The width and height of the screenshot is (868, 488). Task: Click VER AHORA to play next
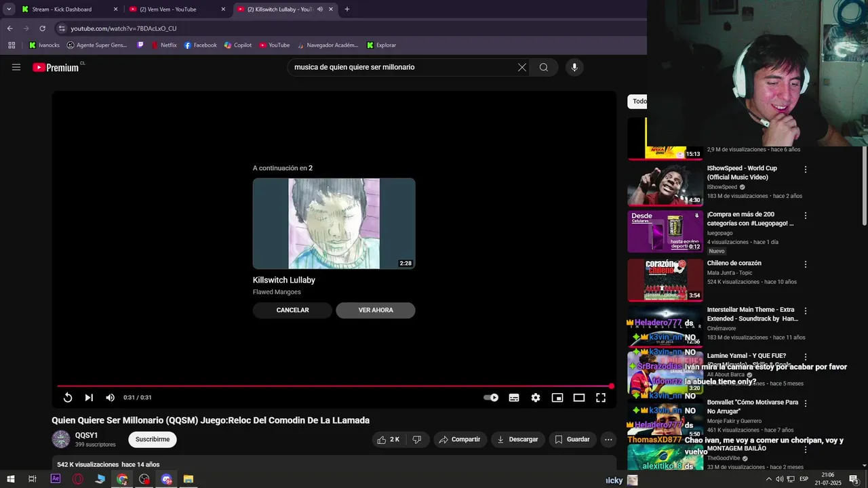[x=376, y=310]
